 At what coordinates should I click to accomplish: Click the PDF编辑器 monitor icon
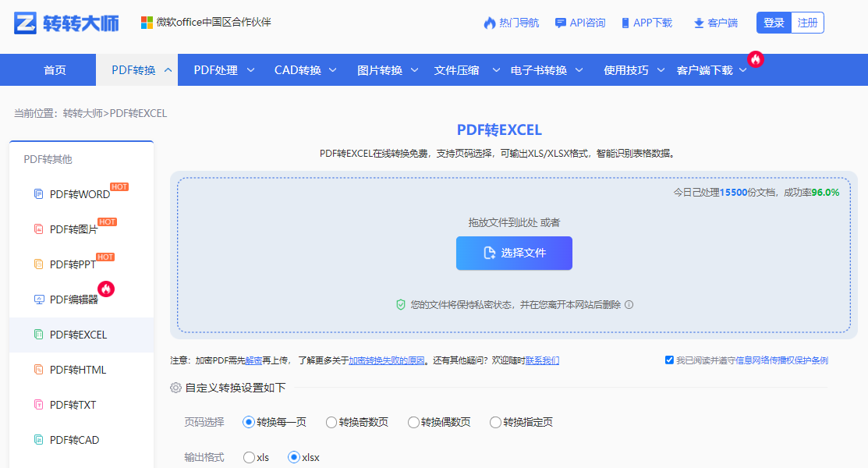click(x=39, y=299)
